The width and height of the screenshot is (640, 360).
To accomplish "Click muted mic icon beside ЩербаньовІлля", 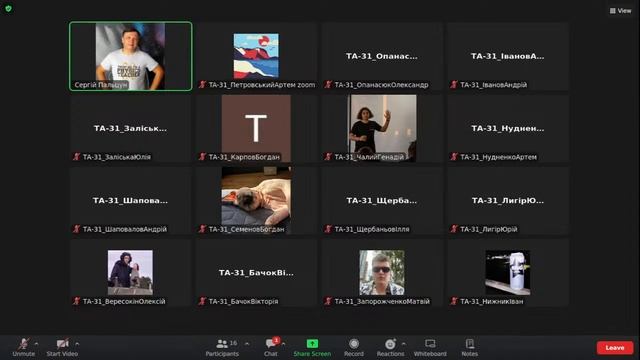I will (328, 229).
